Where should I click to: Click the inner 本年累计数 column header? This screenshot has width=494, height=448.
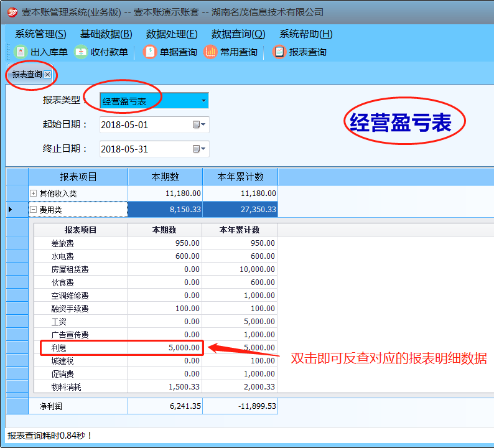click(240, 230)
